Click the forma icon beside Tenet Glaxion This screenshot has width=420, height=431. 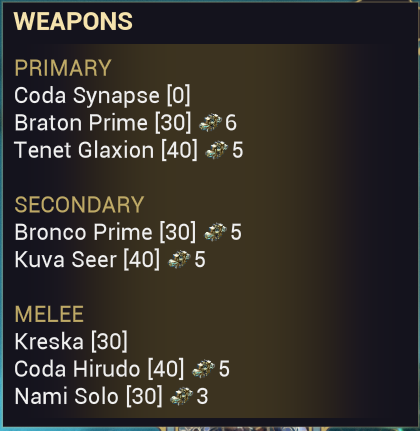coord(217,149)
